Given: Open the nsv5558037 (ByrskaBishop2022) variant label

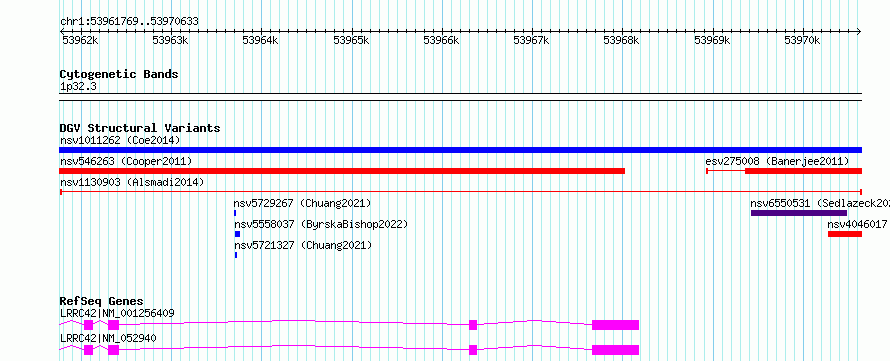Looking at the screenshot, I should pos(321,224).
